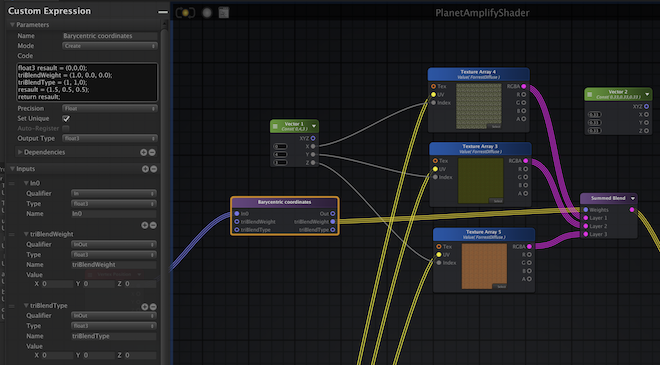Open the Output Type dropdown

tap(110, 139)
